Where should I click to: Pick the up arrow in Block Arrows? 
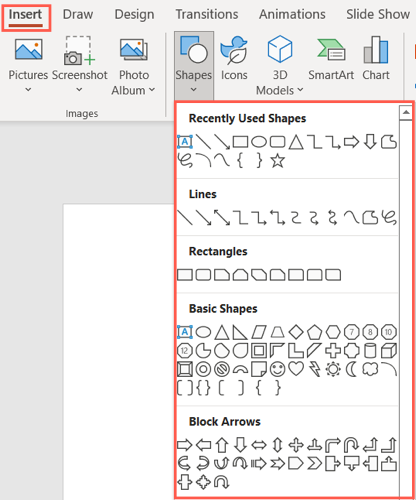tap(222, 445)
